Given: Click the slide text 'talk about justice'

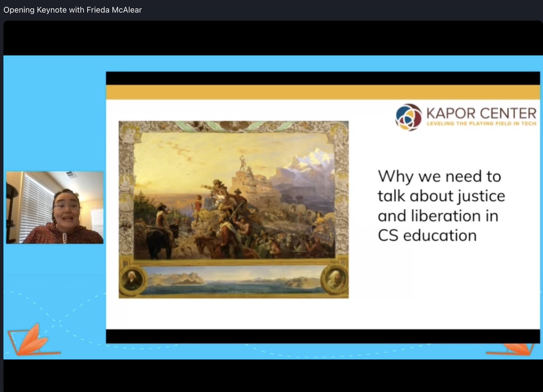Looking at the screenshot, I should 442,196.
